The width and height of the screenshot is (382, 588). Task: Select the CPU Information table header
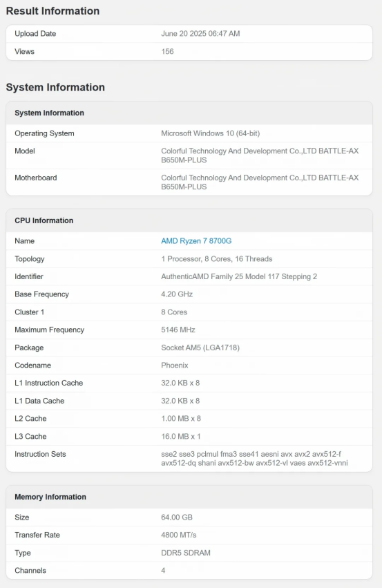point(189,220)
